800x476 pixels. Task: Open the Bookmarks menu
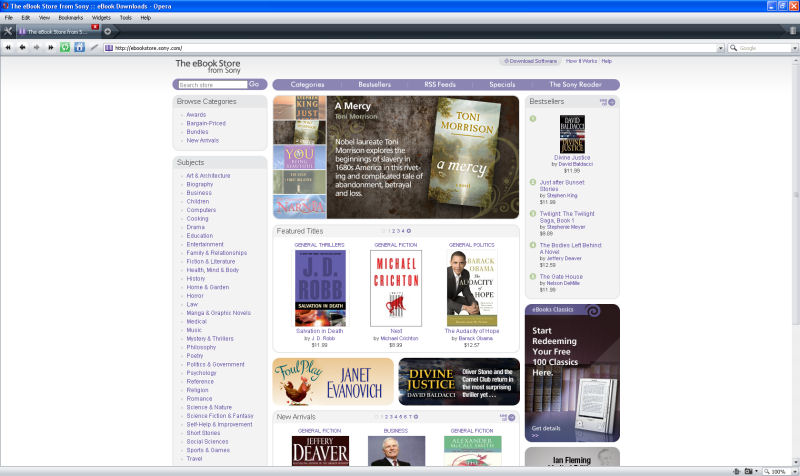click(70, 17)
